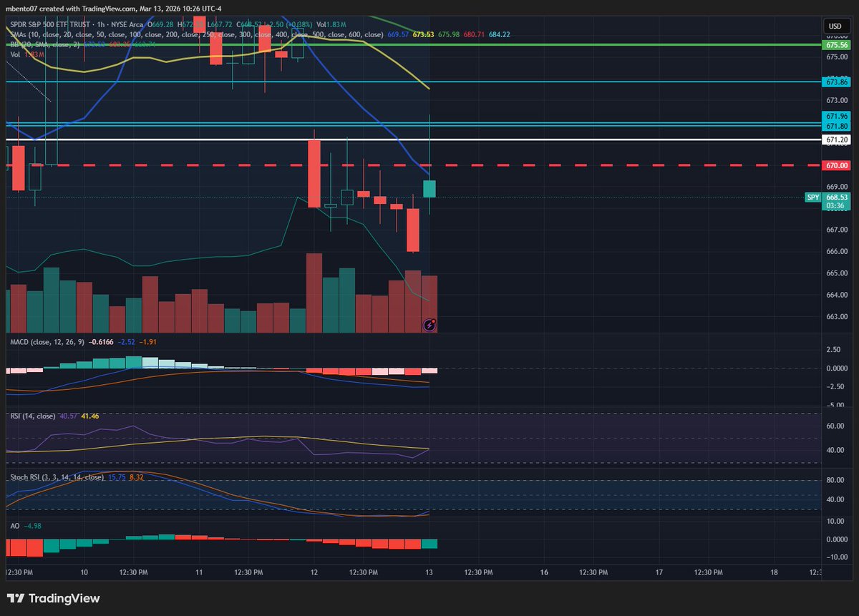
Task: Click the yellow SMA value 673.53
Action: click(x=424, y=34)
